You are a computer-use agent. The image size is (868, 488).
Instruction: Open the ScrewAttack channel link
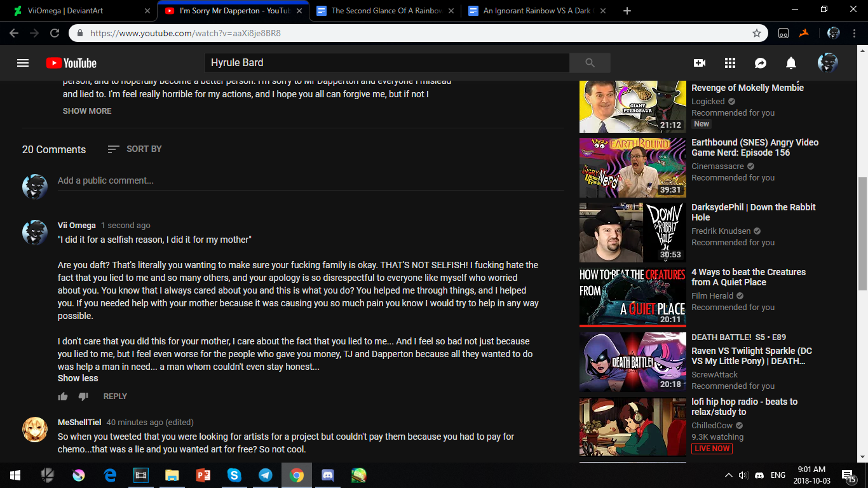pyautogui.click(x=715, y=375)
